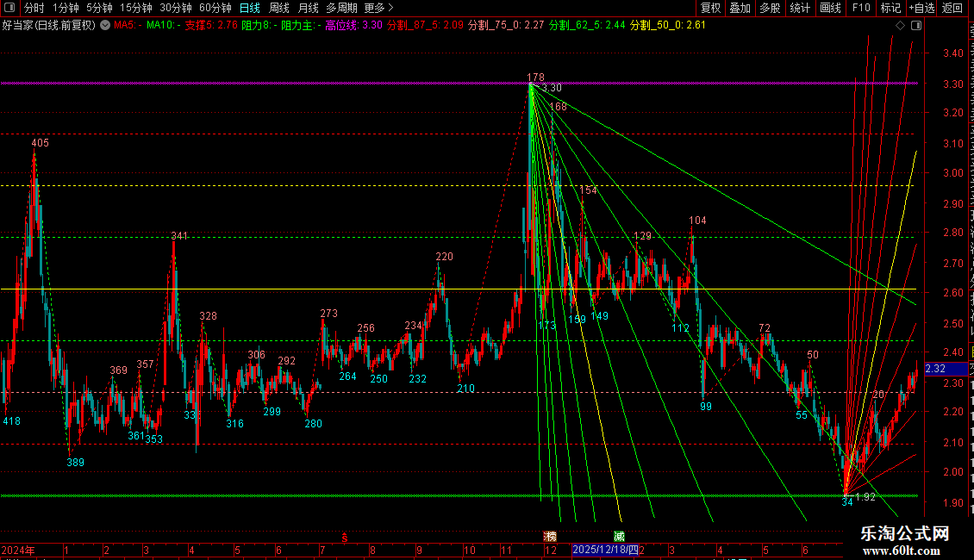Image resolution: width=974 pixels, height=560 pixels.
Task: Switch to 分时 intraday view
Action: coord(34,8)
